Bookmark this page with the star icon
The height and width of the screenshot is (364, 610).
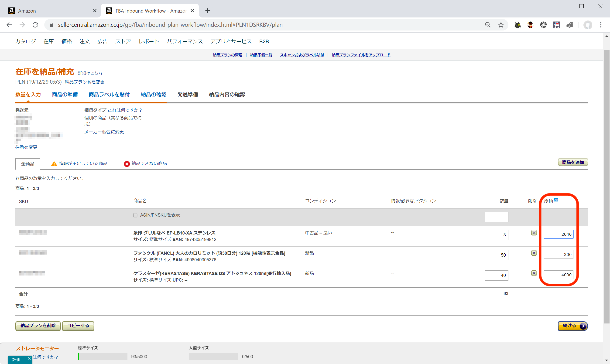pos(501,25)
